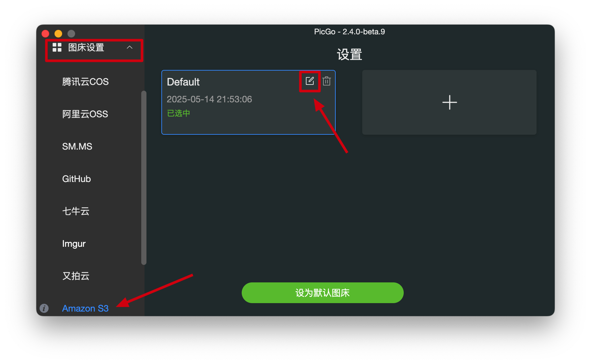Viewport: 591px width, 364px height.
Task: Click the 设为默认图床 green button
Action: coord(322,293)
